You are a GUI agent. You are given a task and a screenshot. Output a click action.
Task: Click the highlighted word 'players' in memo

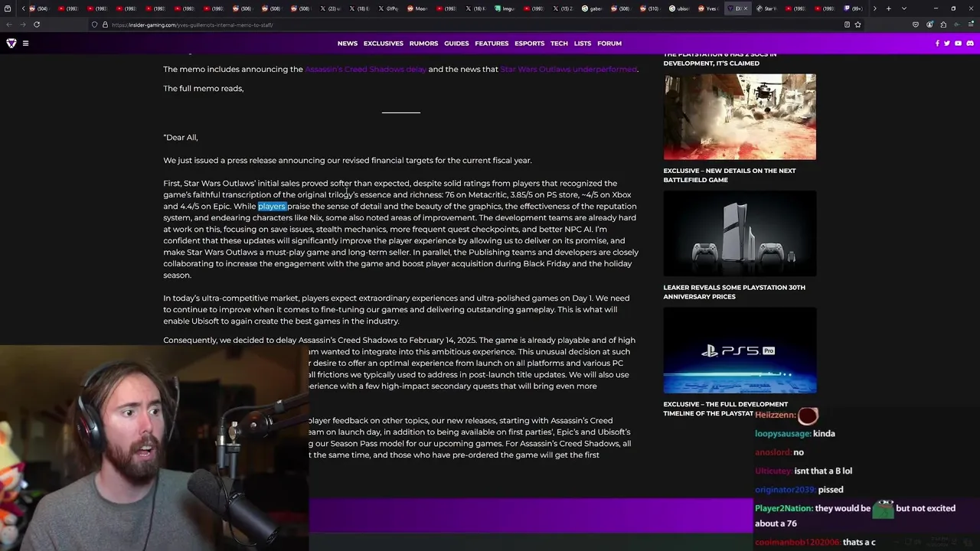pyautogui.click(x=272, y=206)
